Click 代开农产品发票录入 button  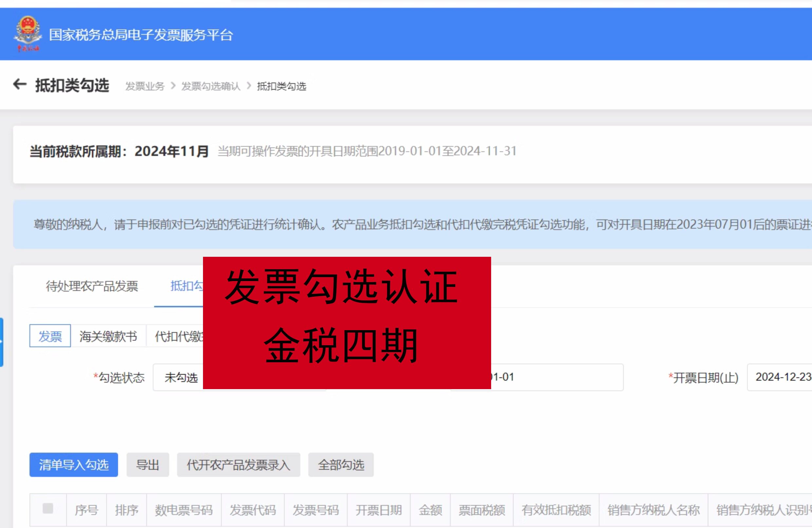tap(238, 465)
